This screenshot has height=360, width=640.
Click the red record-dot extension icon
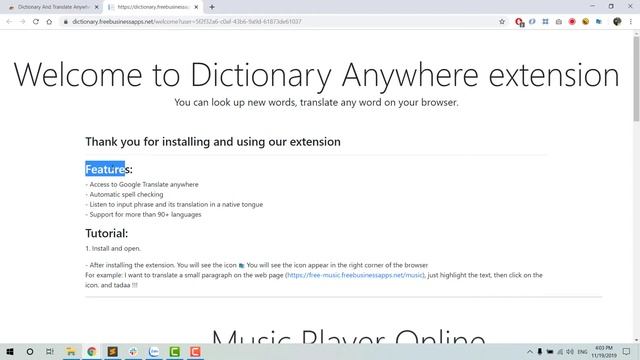pyautogui.click(x=572, y=21)
